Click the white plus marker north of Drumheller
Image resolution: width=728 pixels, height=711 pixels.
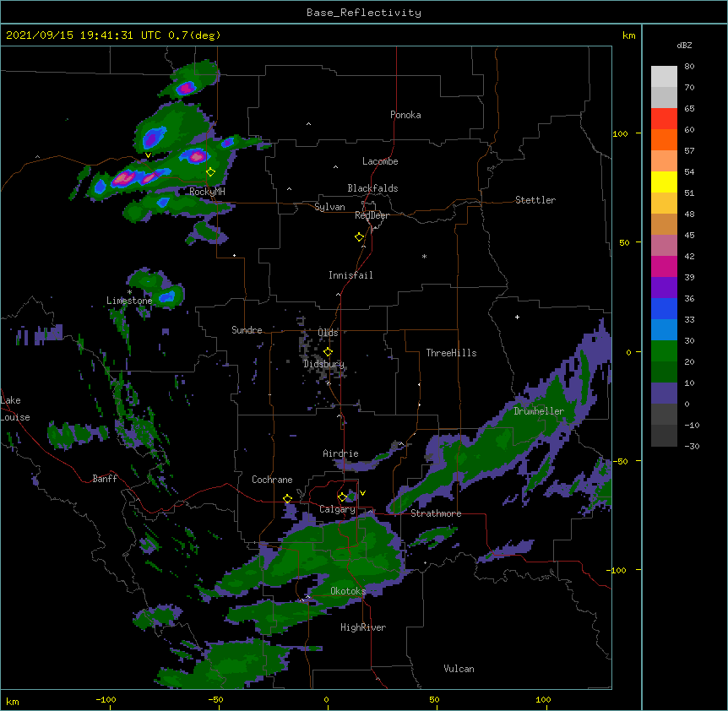click(x=517, y=317)
